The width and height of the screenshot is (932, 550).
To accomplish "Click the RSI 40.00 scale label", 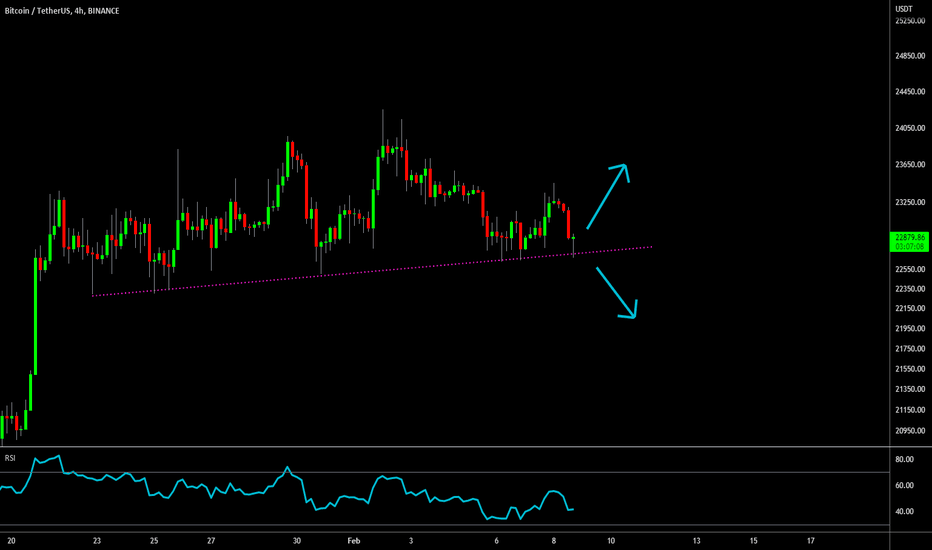I will point(904,512).
